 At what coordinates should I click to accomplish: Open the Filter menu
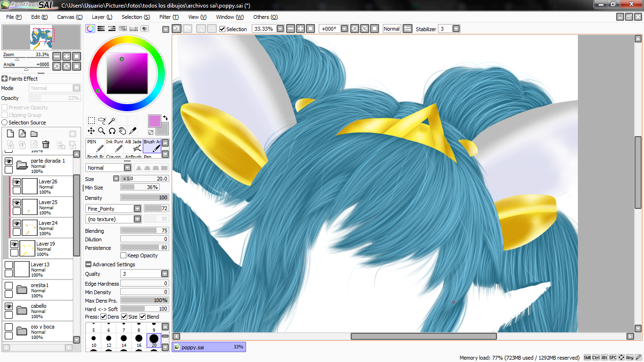click(x=169, y=17)
